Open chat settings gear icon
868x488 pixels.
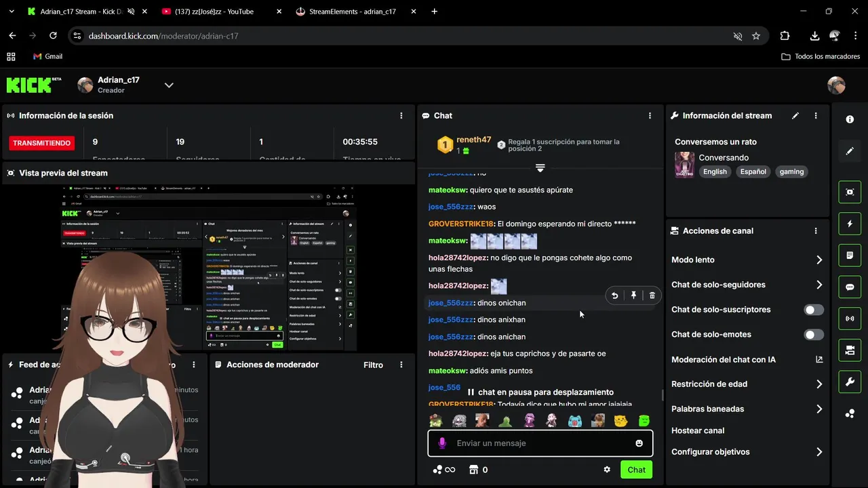(607, 470)
